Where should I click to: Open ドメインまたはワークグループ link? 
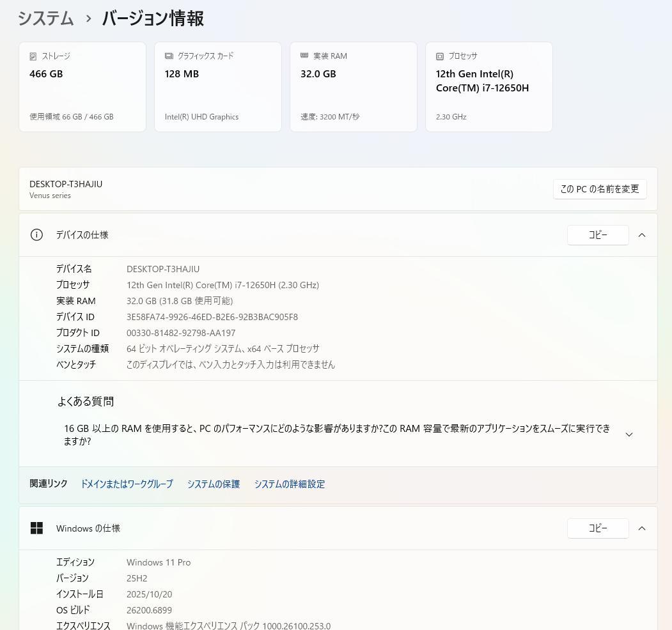[x=126, y=484]
